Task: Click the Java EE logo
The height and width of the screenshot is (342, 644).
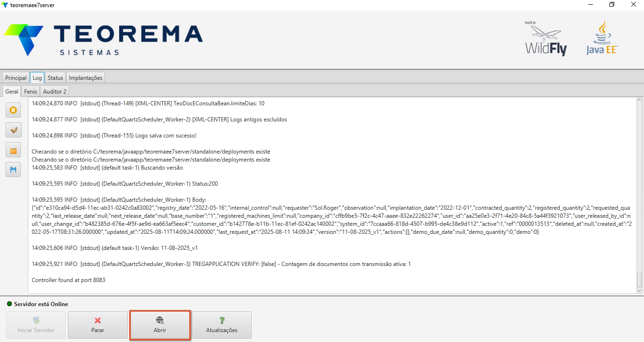Action: [602, 38]
